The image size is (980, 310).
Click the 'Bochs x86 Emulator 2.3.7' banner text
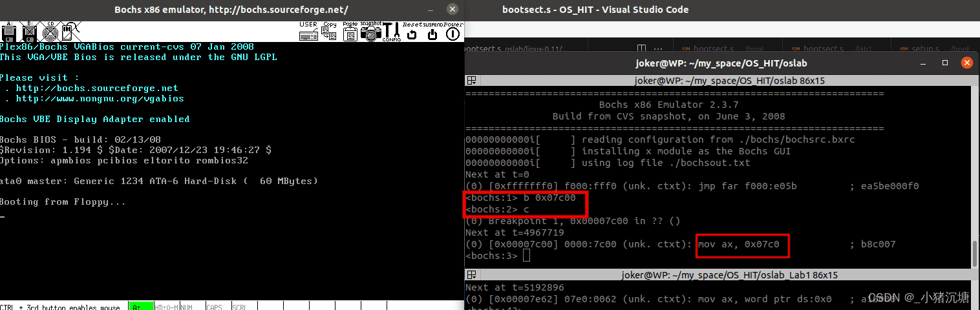click(x=668, y=105)
